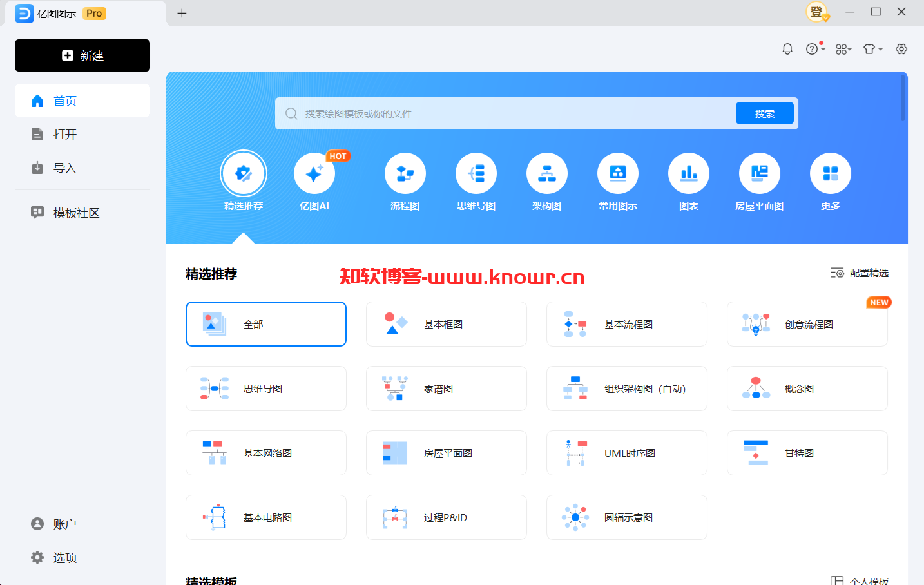
Task: Select the 流程图 flowchart category icon
Action: pos(405,173)
